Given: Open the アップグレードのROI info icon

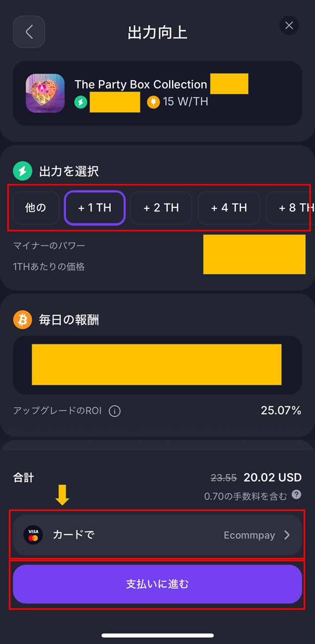Looking at the screenshot, I should (x=115, y=411).
